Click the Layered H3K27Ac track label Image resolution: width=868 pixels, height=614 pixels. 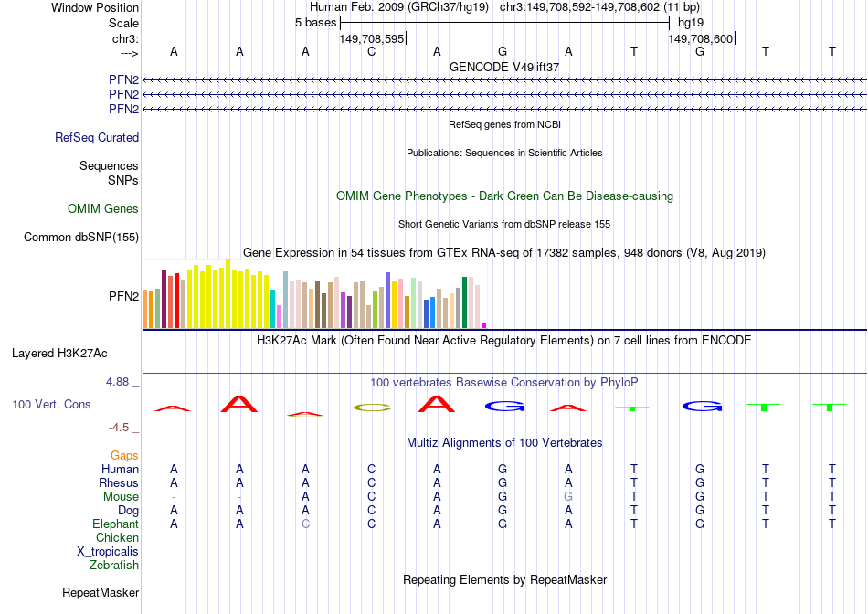pyautogui.click(x=59, y=354)
